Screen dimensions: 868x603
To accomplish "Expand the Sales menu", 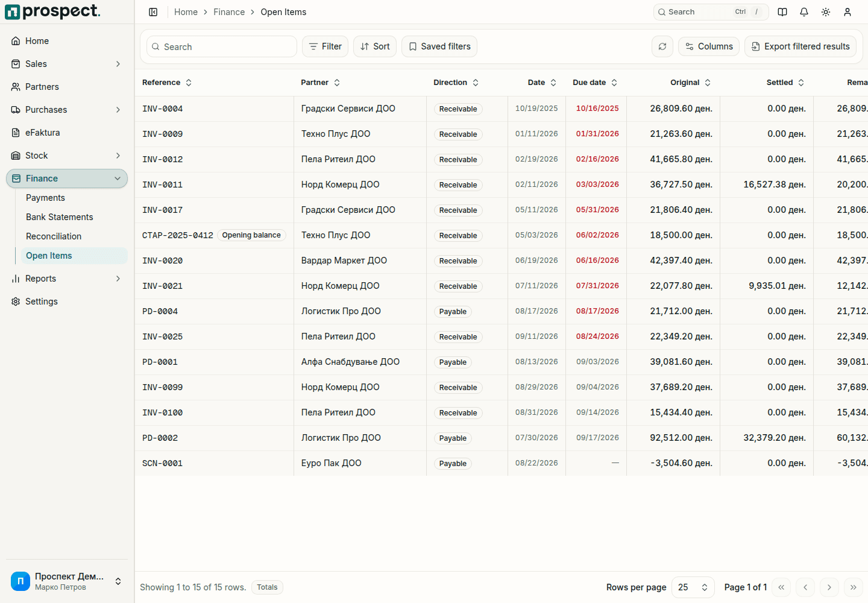I will pos(67,64).
